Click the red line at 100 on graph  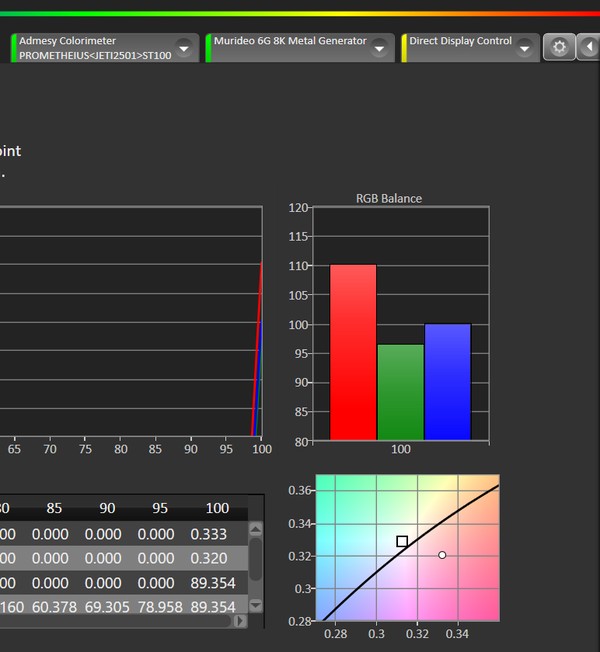click(x=257, y=349)
